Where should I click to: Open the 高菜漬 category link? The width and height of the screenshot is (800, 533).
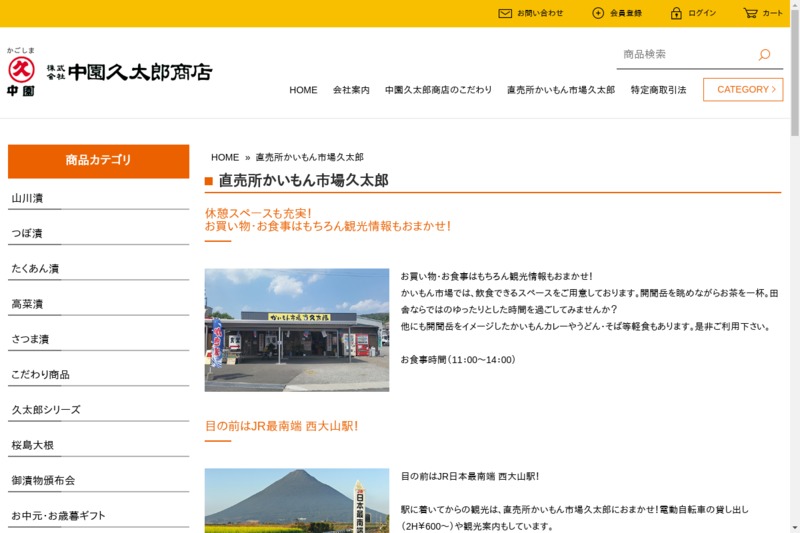coord(27,304)
